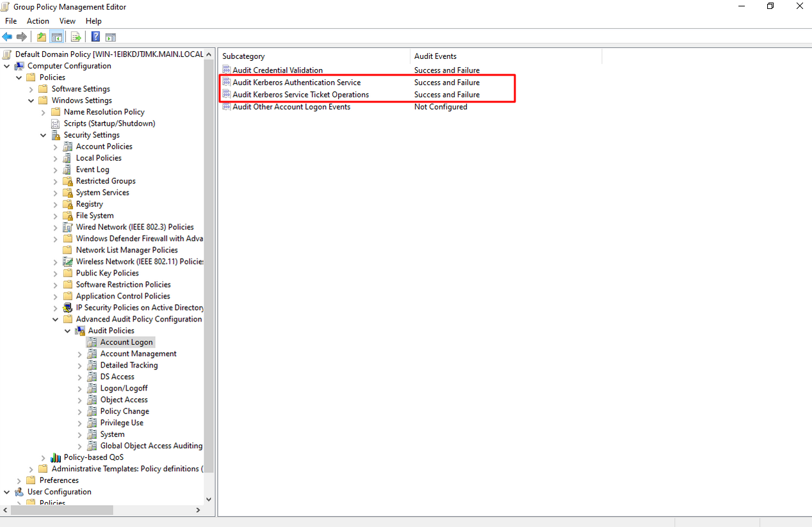Open Help via the blue question-mark icon
This screenshot has height=527, width=812.
tap(95, 37)
